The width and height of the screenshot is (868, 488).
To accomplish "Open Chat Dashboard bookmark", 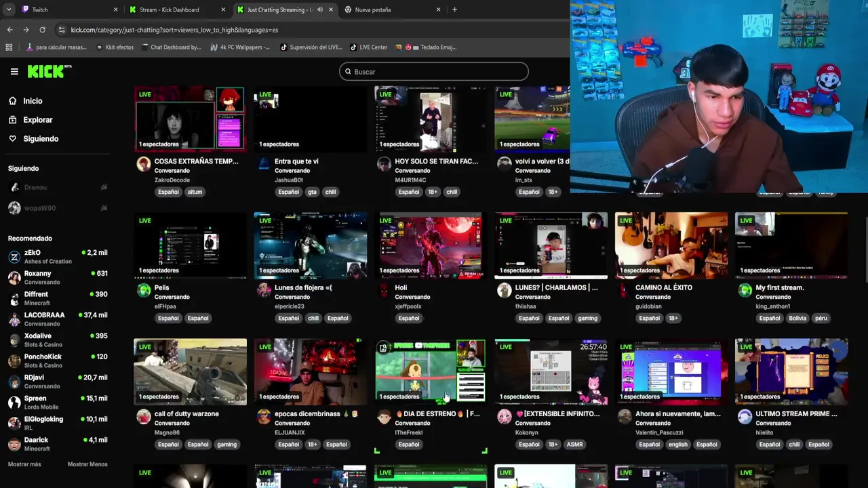I will coord(171,47).
